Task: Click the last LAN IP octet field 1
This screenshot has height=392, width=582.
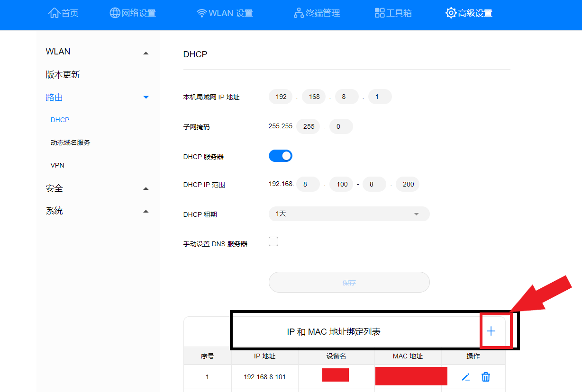Action: 380,97
